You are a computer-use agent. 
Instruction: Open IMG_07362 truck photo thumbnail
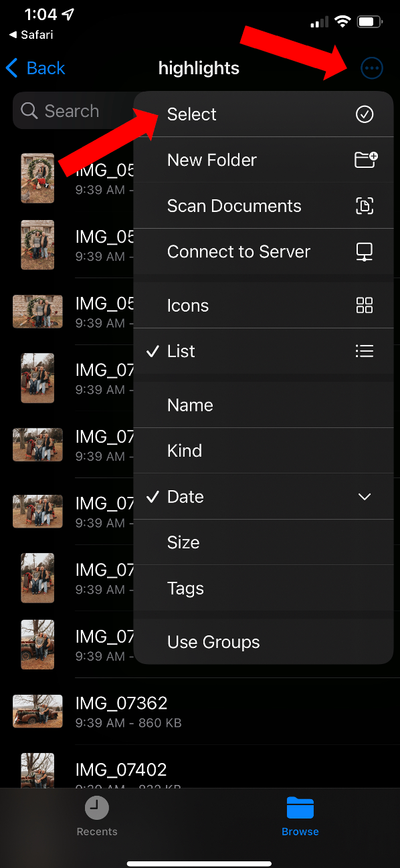[37, 711]
